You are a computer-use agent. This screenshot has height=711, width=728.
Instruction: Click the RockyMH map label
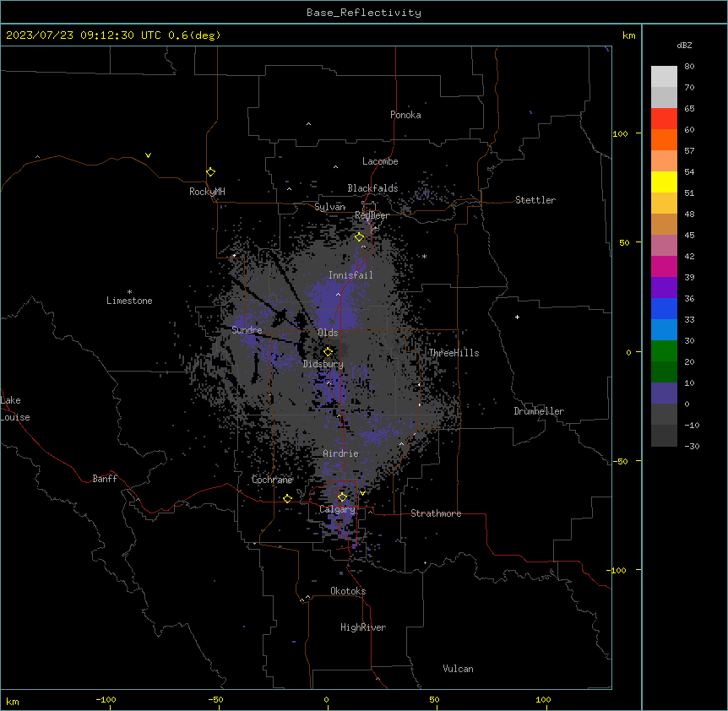[207, 192]
